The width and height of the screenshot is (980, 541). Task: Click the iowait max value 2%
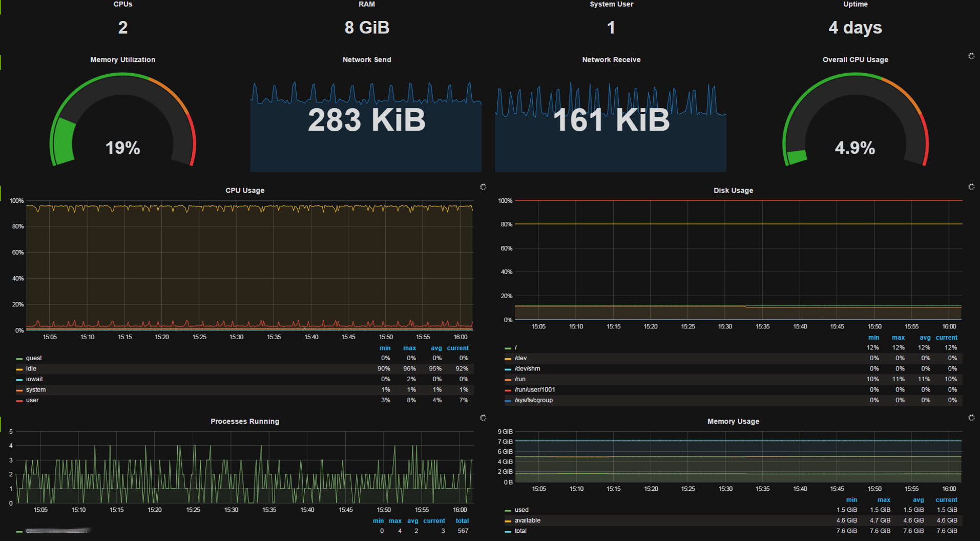[411, 379]
